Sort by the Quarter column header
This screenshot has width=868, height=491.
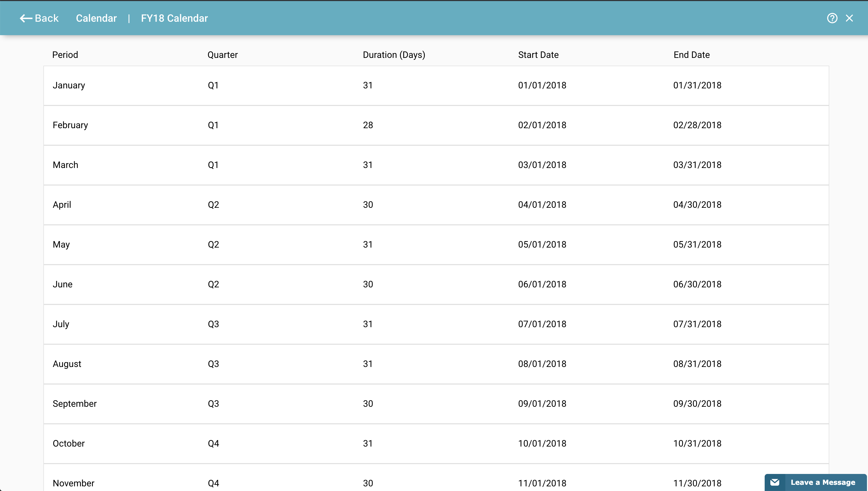click(222, 55)
